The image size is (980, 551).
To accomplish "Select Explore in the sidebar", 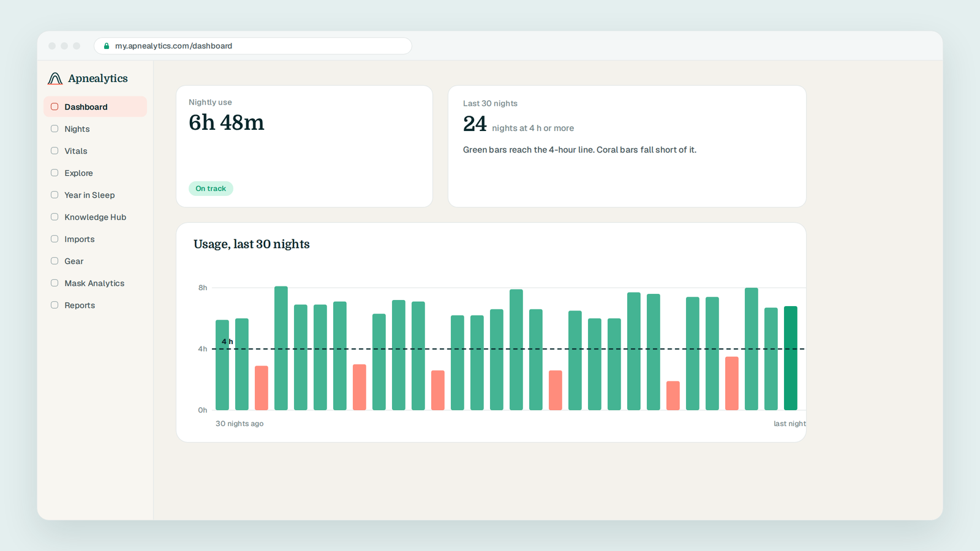I will coord(95,173).
